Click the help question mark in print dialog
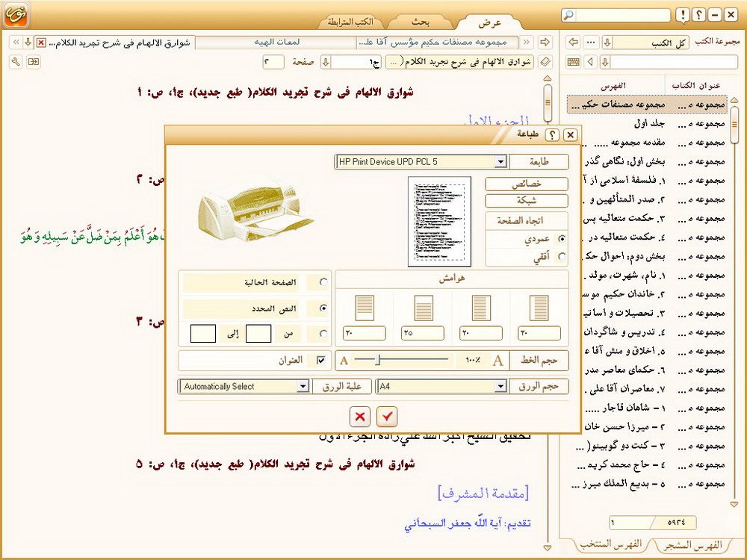747x560 pixels. (x=552, y=135)
